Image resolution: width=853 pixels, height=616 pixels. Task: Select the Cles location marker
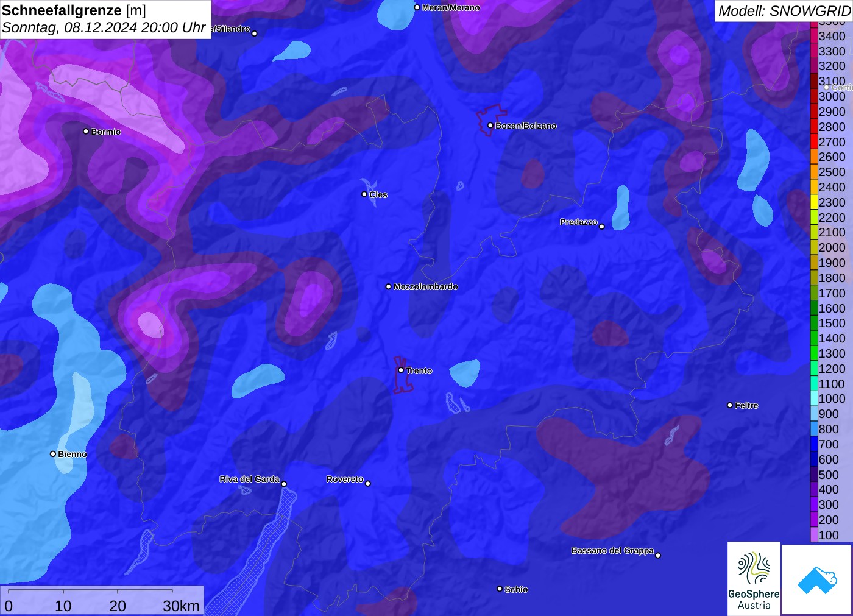click(x=364, y=194)
